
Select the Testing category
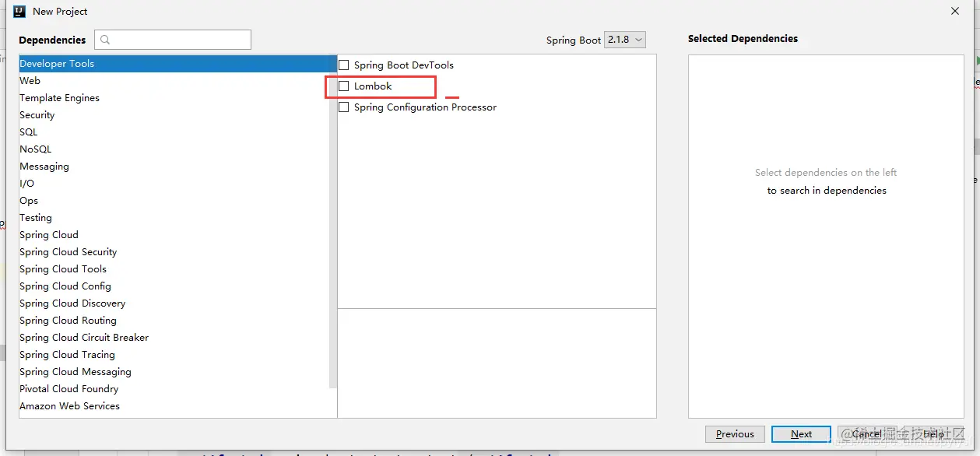177,218
